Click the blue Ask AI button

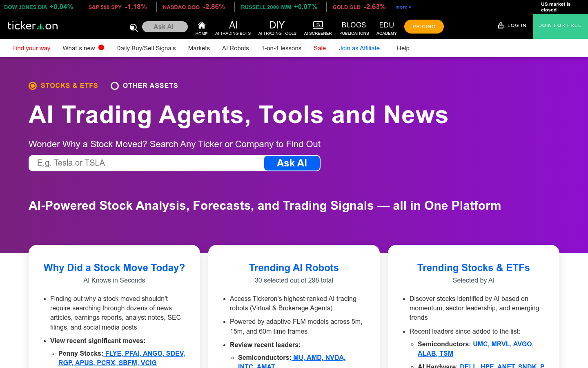coord(292,163)
